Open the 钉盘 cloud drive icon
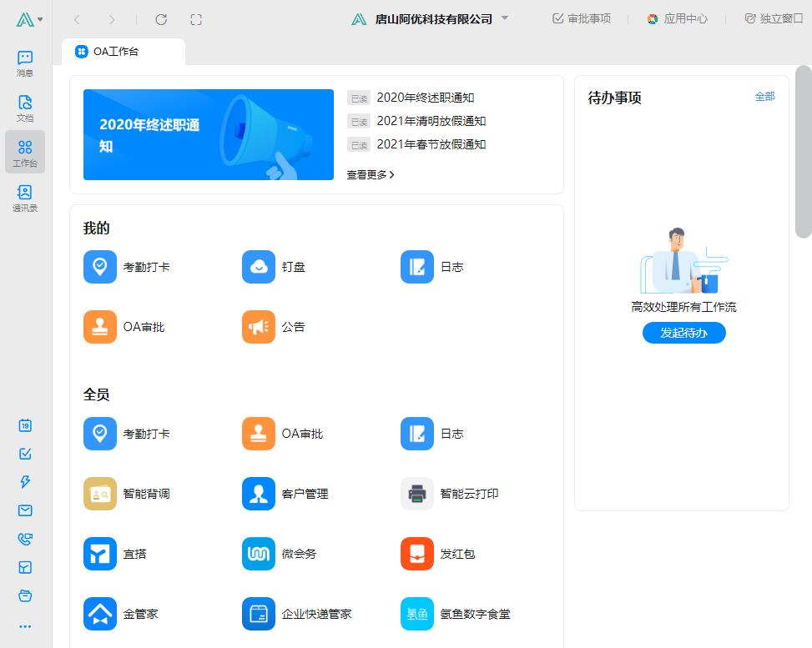Screen dimensions: 812x648 [259, 267]
